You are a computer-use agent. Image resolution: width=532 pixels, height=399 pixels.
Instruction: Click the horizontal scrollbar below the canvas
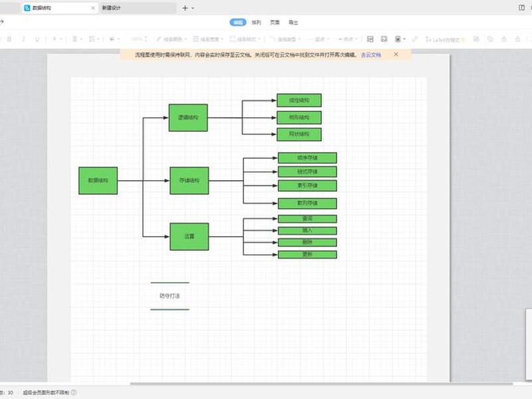[321, 384]
